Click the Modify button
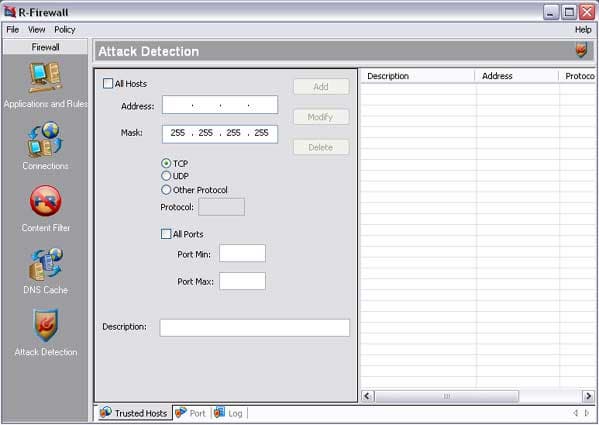Image resolution: width=599 pixels, height=425 pixels. [x=321, y=117]
